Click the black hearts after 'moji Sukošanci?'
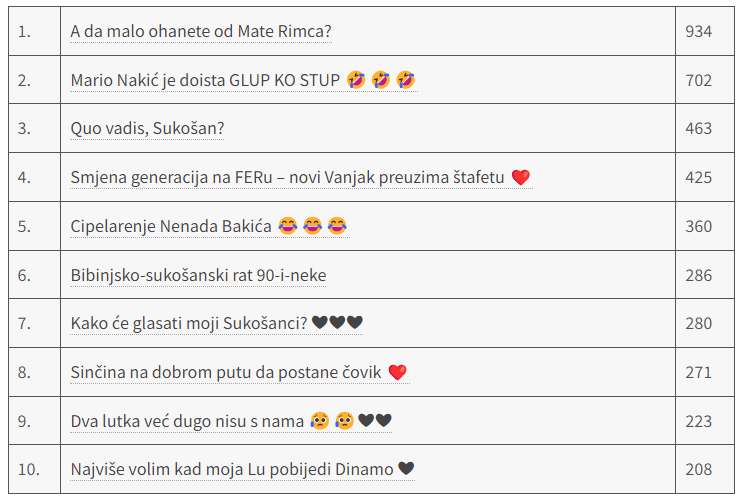This screenshot has width=739, height=499. coord(337,324)
